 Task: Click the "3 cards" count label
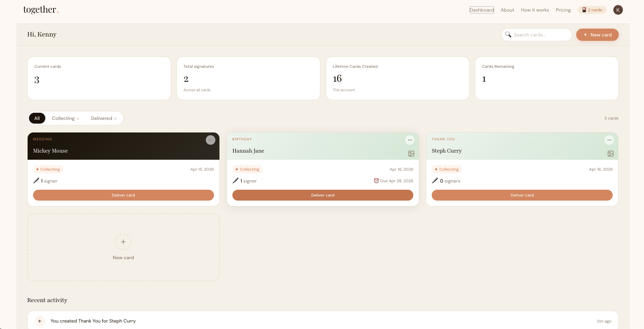click(x=611, y=118)
